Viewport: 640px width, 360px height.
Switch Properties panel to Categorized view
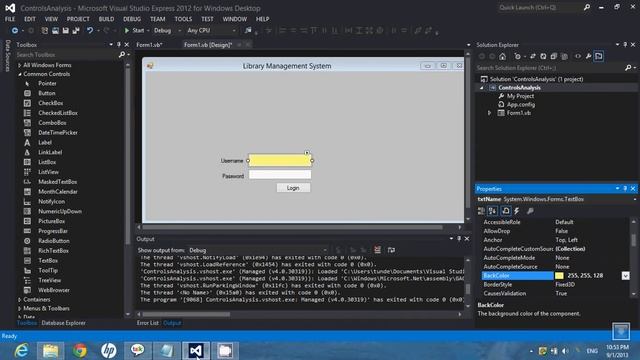[482, 211]
